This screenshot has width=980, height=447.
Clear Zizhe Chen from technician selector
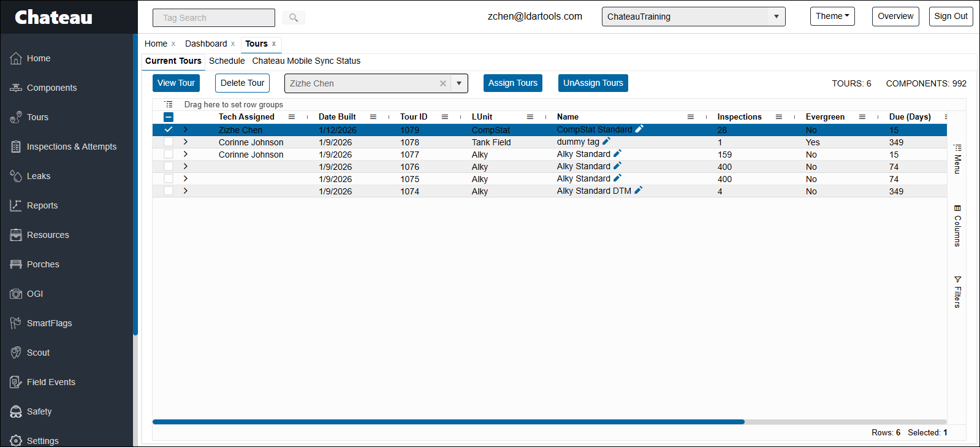pyautogui.click(x=443, y=83)
